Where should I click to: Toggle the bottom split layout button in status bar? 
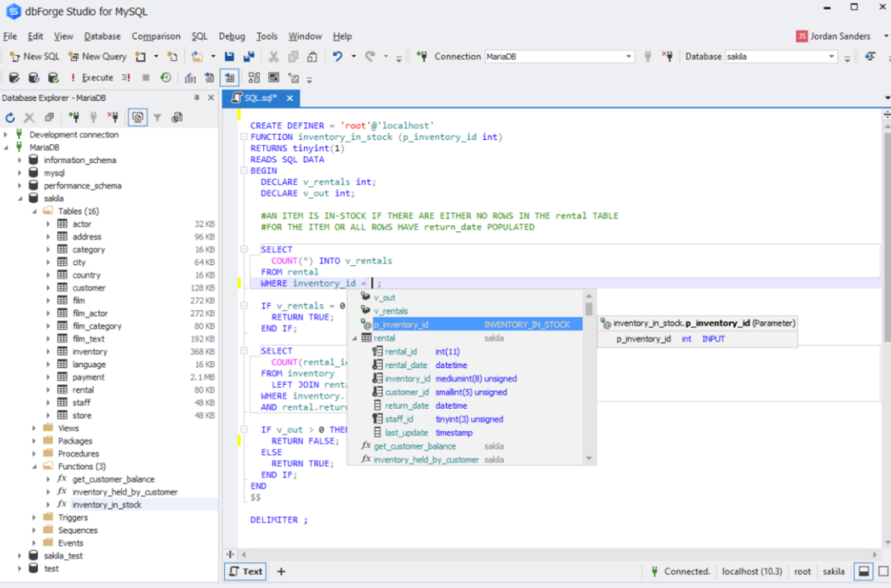(863, 571)
